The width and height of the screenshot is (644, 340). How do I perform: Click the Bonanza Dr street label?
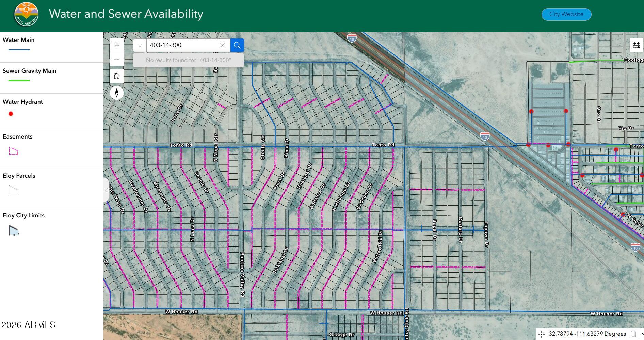click(317, 196)
